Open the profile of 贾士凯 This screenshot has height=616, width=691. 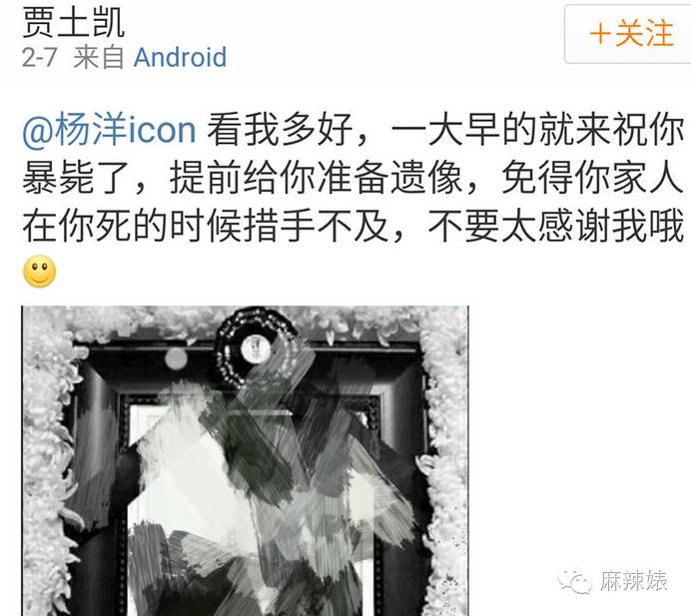click(73, 23)
